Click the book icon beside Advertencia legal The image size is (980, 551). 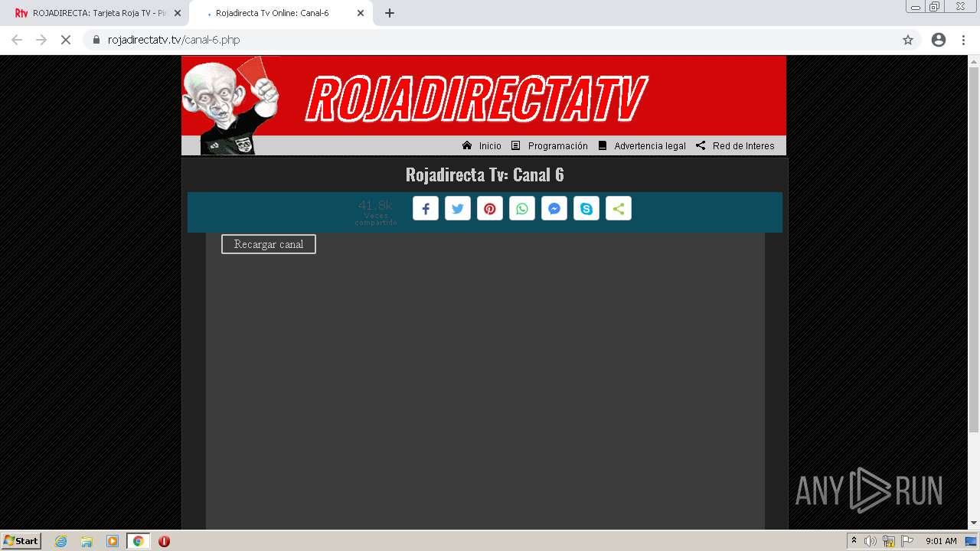click(603, 145)
